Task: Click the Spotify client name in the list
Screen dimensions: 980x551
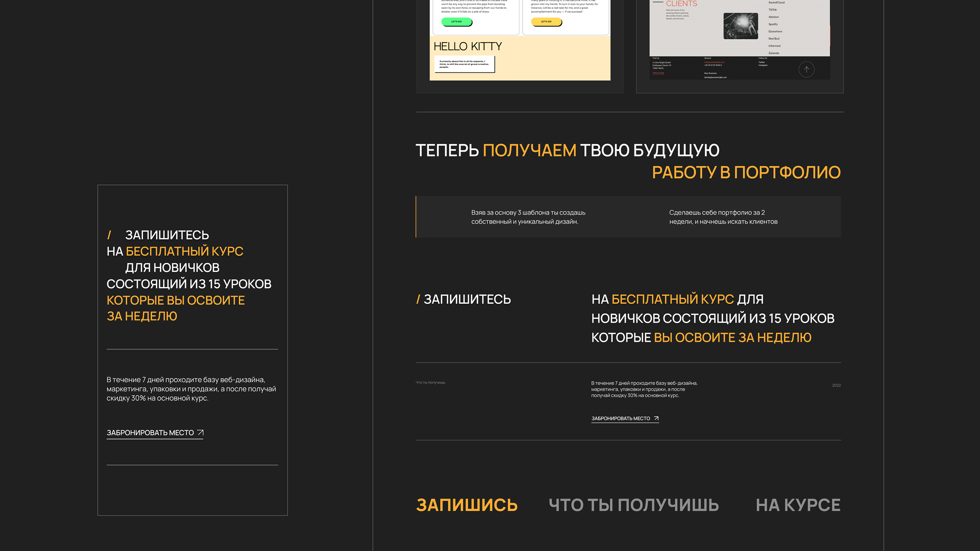Action: (773, 24)
